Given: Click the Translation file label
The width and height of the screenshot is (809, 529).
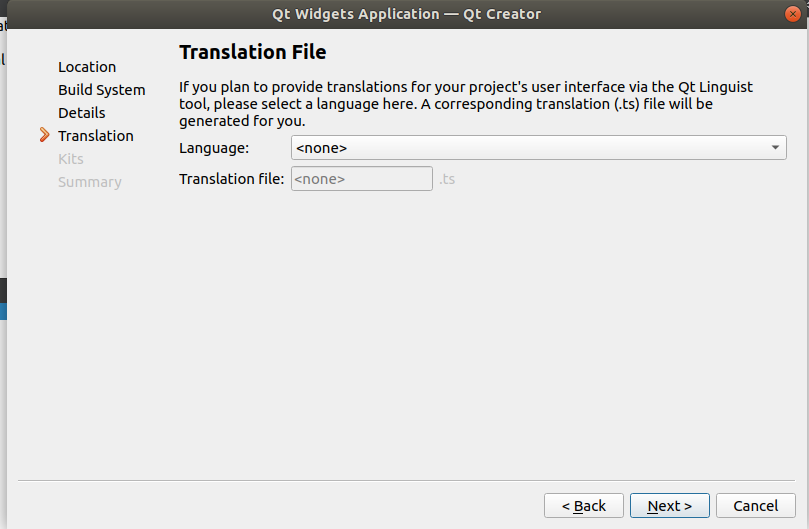Looking at the screenshot, I should 232,179.
